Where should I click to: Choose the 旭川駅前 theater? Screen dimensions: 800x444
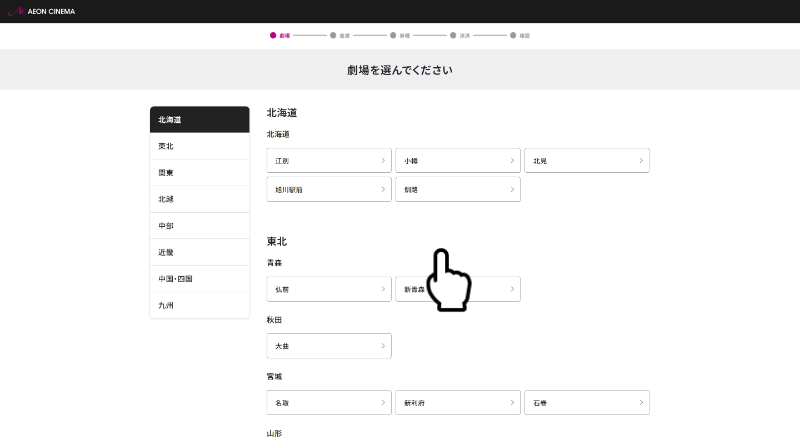point(329,189)
